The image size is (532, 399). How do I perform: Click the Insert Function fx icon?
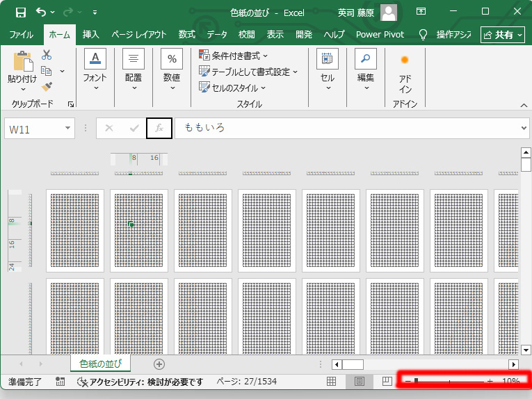point(159,128)
